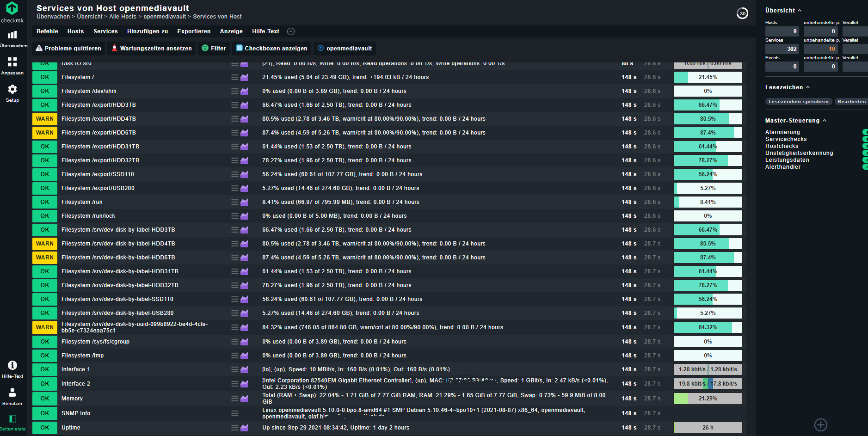Open action menu for SNMP Info
This screenshot has height=436, width=868.
point(235,413)
